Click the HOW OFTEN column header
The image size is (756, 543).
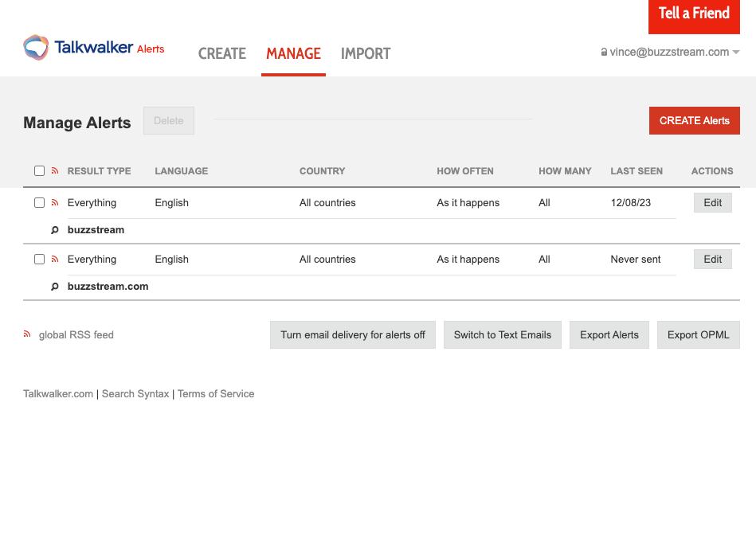(465, 171)
